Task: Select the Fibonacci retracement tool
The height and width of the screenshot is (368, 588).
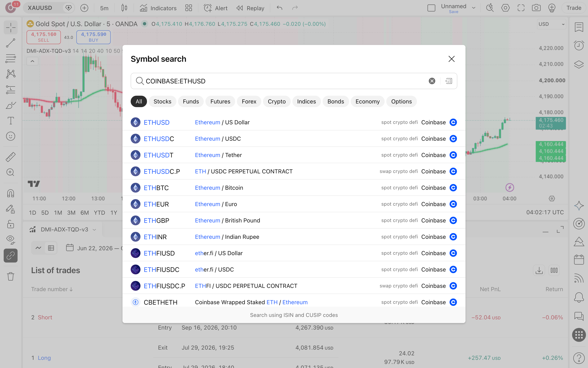Action: (10, 59)
